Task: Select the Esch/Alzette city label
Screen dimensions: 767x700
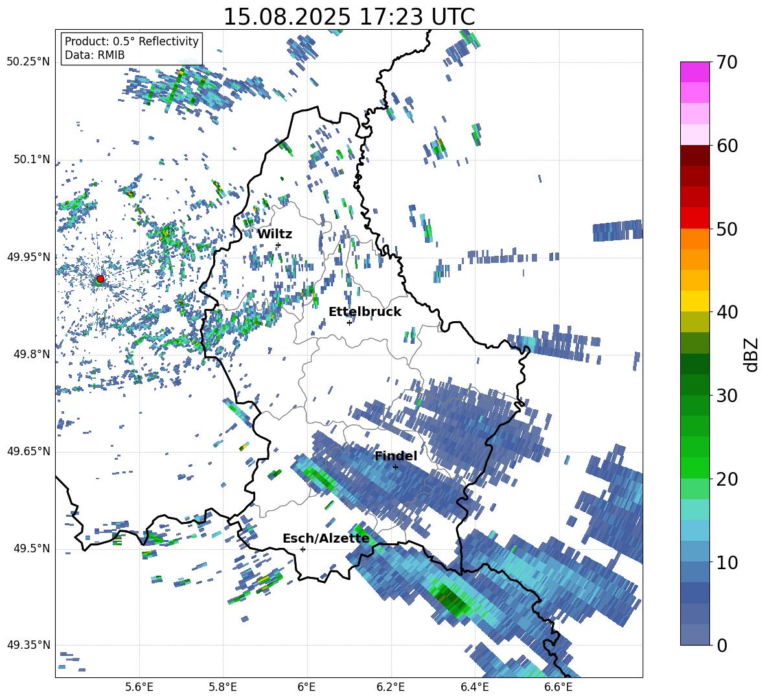Action: click(x=326, y=538)
